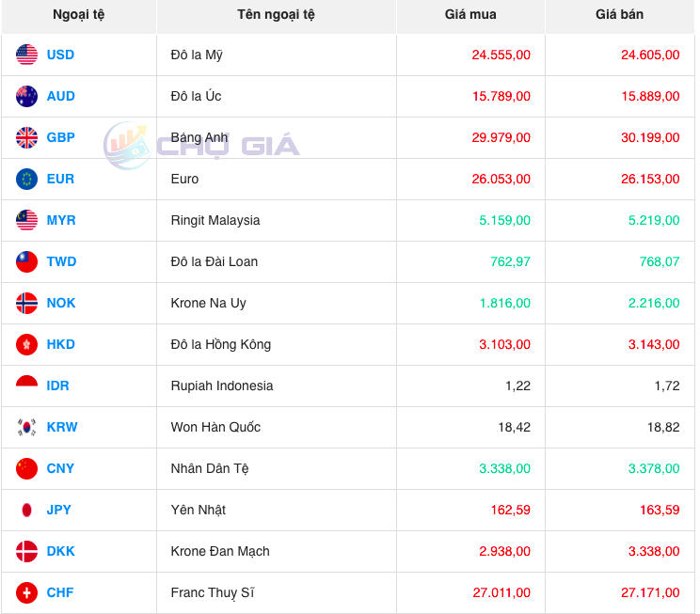The height and width of the screenshot is (614, 700).
Task: Click the South Korean flag icon
Action: pyautogui.click(x=26, y=427)
